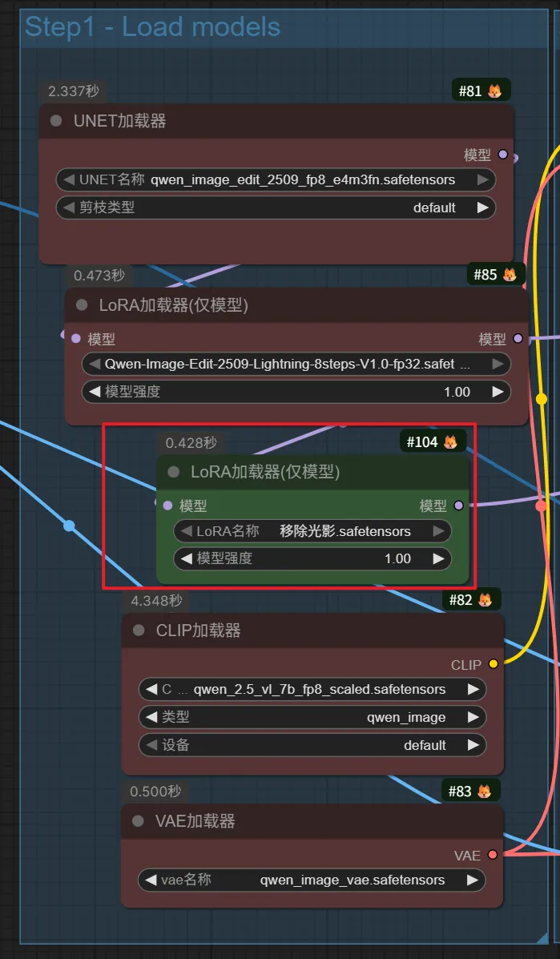Open the Qwen-Image-Edit-2509-Lightning LoRA dropdown
The image size is (560, 959).
coord(296,365)
